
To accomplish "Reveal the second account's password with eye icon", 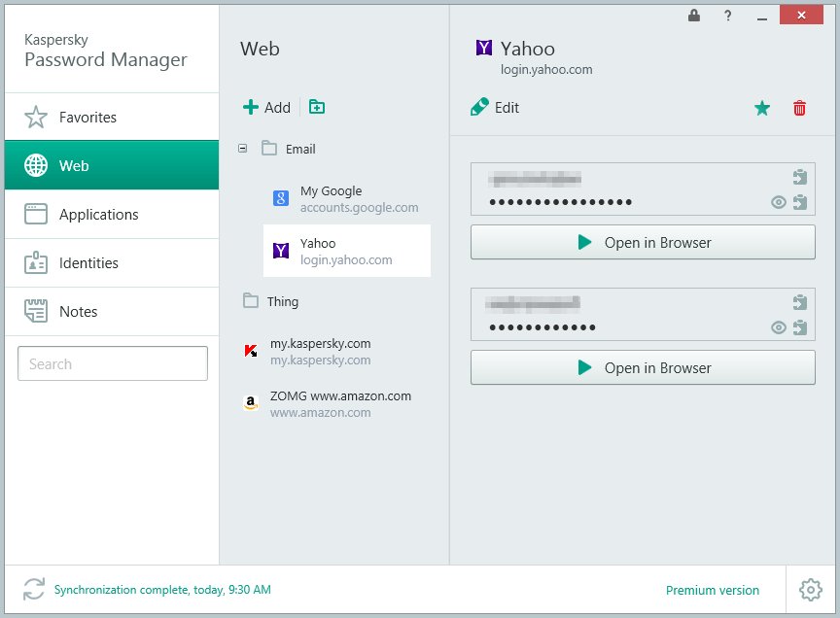I will click(779, 327).
